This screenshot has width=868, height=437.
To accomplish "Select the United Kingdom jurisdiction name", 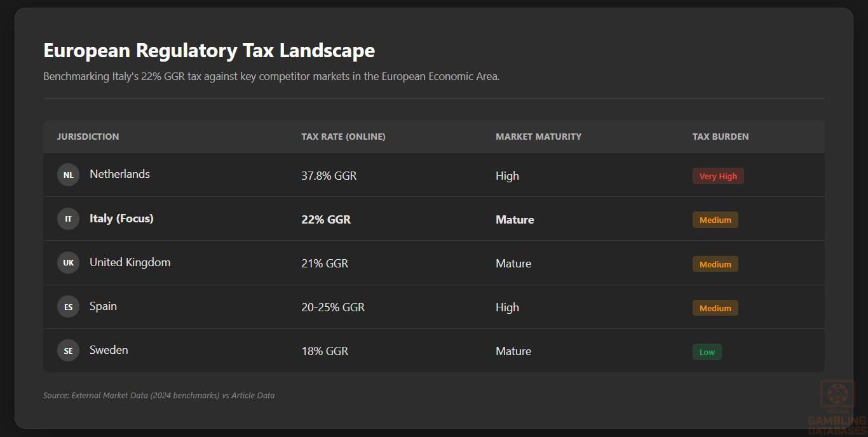I will click(x=130, y=262).
